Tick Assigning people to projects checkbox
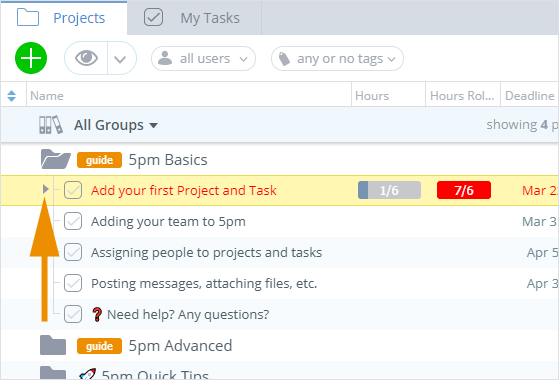This screenshot has width=559, height=380. click(73, 252)
